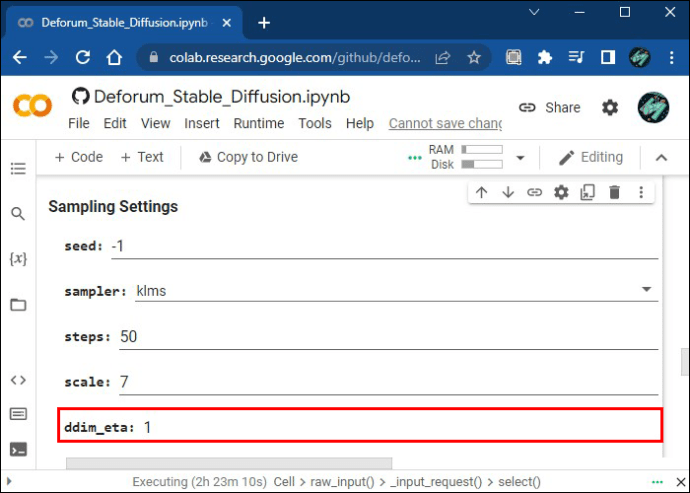Go forward in the browser
This screenshot has width=690, height=493.
(x=51, y=57)
